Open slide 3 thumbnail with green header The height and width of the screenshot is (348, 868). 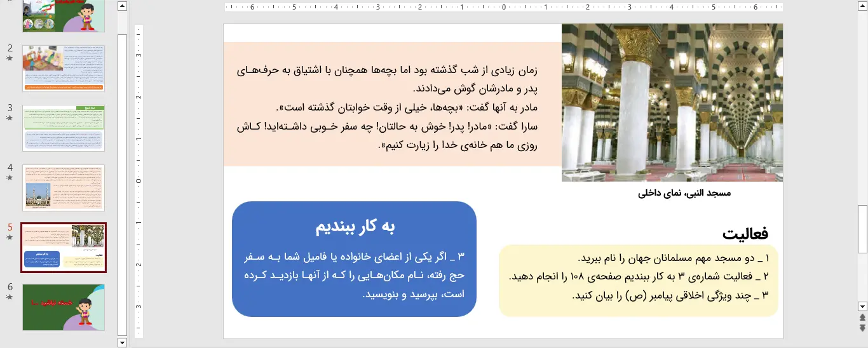coord(64,128)
